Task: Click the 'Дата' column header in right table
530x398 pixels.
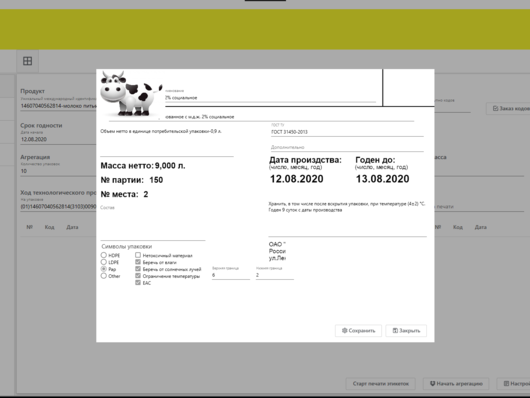Action: [x=481, y=227]
